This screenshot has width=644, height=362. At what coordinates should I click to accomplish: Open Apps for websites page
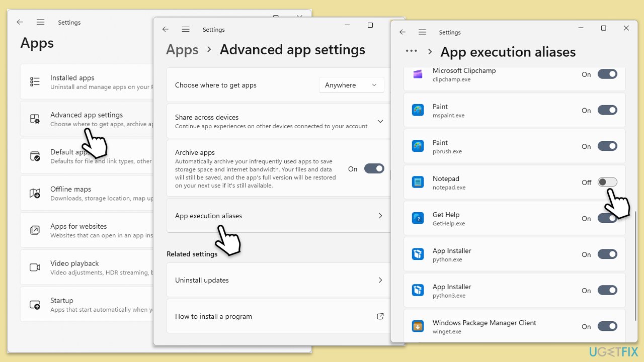pyautogui.click(x=87, y=230)
